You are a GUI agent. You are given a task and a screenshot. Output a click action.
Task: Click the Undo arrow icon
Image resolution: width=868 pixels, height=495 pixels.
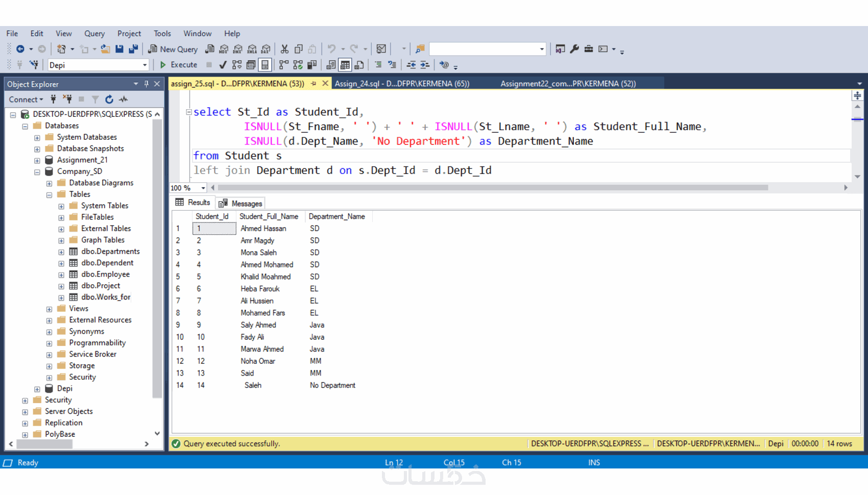click(331, 49)
